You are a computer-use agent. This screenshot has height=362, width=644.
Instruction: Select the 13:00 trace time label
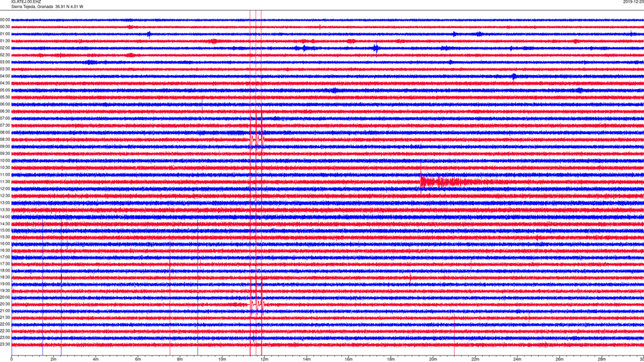click(x=5, y=202)
